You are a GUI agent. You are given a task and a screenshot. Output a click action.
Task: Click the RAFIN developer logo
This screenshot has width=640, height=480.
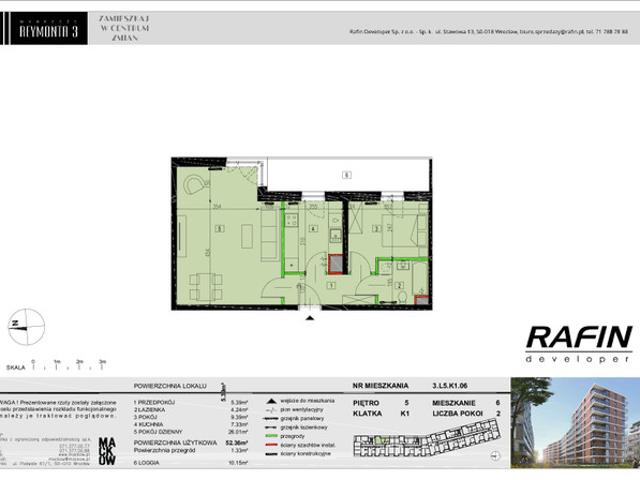579,344
